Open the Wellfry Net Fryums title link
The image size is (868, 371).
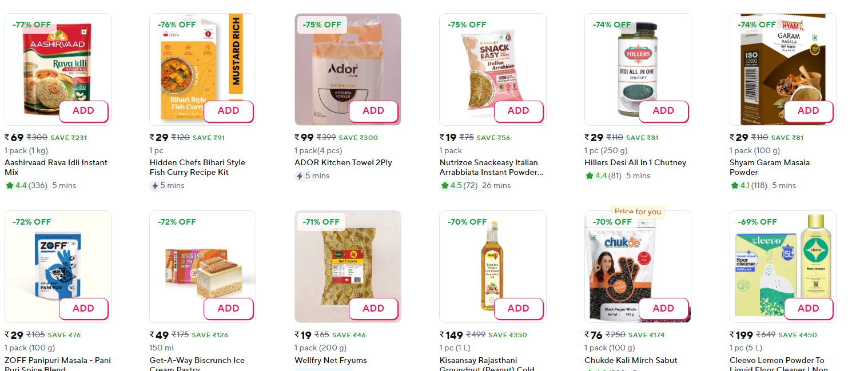[331, 360]
